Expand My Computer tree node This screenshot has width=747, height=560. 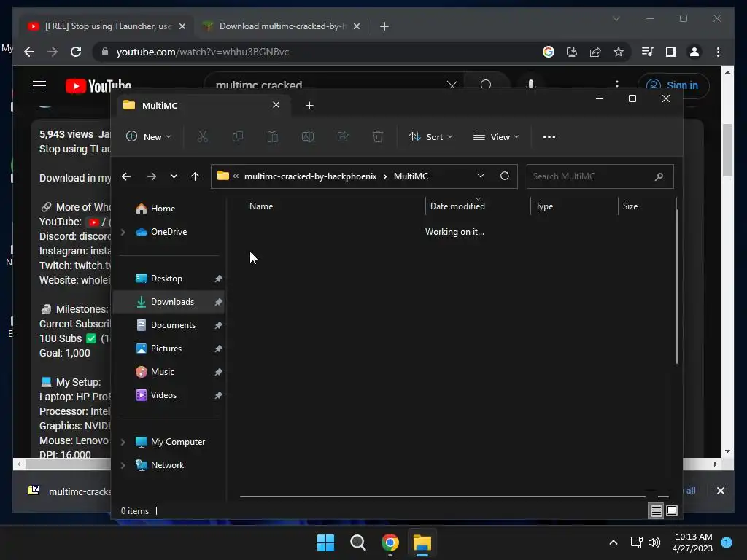pos(123,442)
